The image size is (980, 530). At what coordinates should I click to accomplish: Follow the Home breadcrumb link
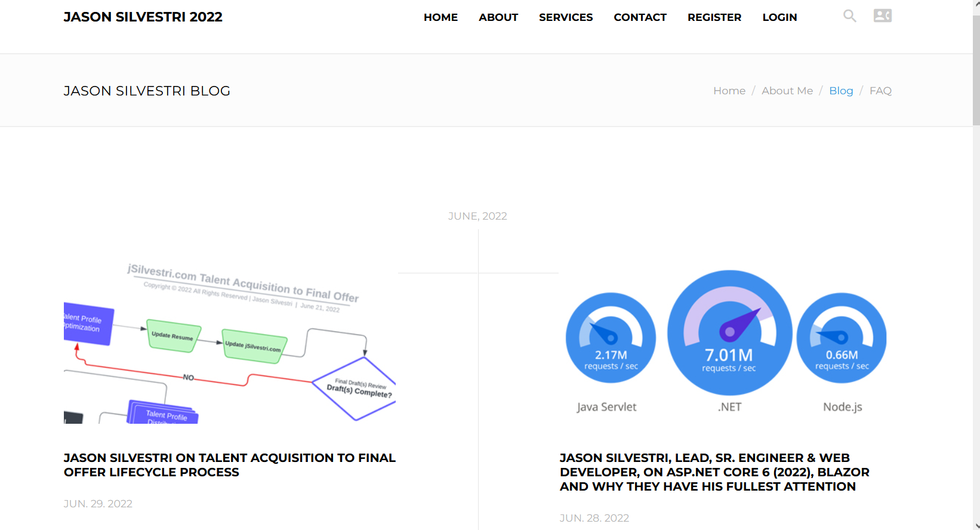[729, 91]
